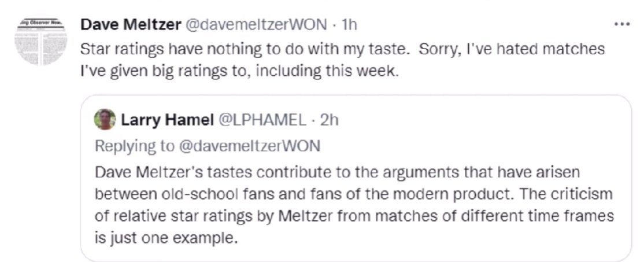Click the 'old-school fans' line of quoted tweet
Viewport: 644px width, 262px height.
pos(353,194)
